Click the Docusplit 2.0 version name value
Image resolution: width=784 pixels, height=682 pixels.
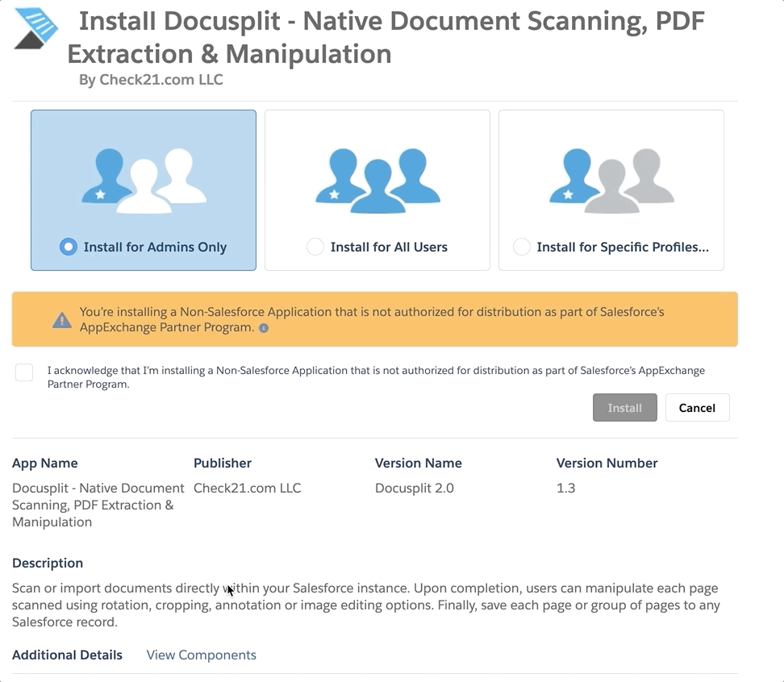[415, 489]
